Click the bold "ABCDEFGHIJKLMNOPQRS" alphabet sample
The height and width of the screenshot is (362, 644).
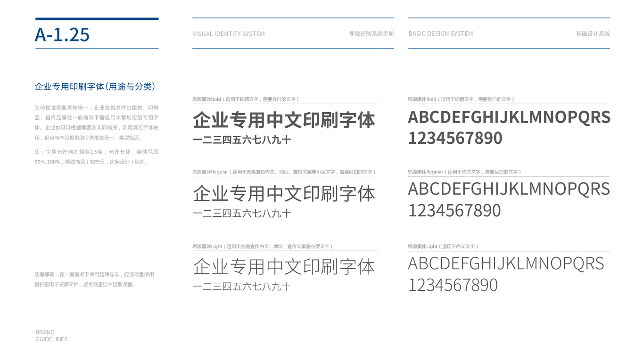509,117
